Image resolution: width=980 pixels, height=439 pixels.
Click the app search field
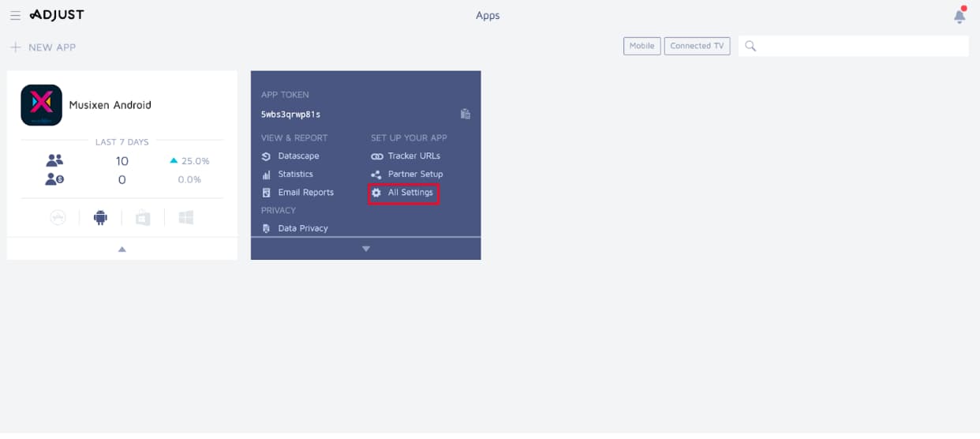tap(853, 46)
